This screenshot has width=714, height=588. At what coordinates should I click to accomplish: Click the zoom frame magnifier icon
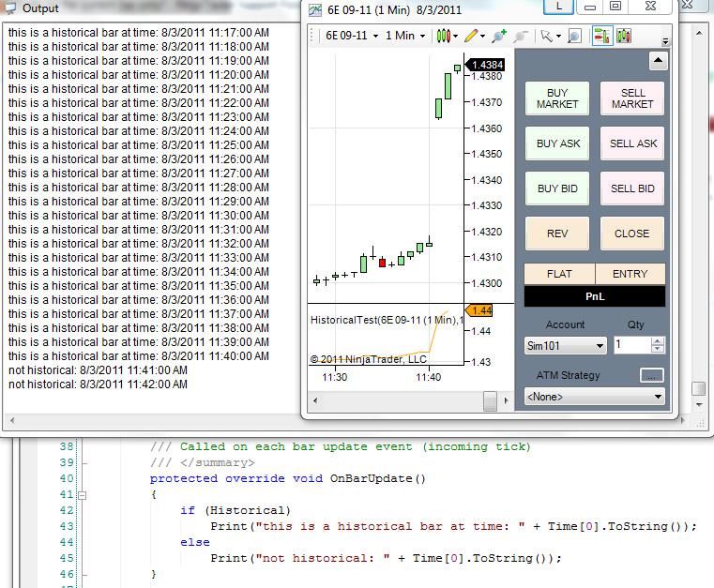coord(574,36)
